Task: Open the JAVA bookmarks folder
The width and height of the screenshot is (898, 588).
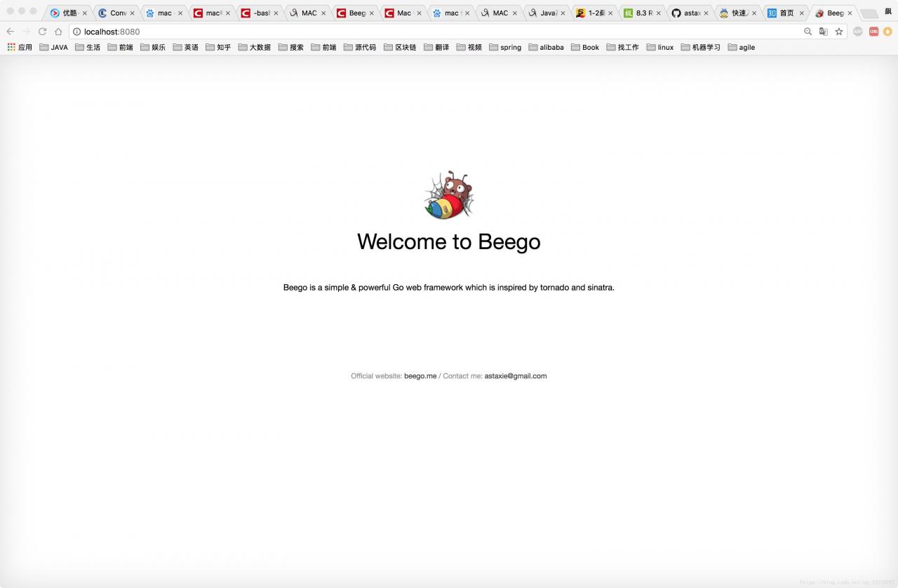Action: click(54, 47)
